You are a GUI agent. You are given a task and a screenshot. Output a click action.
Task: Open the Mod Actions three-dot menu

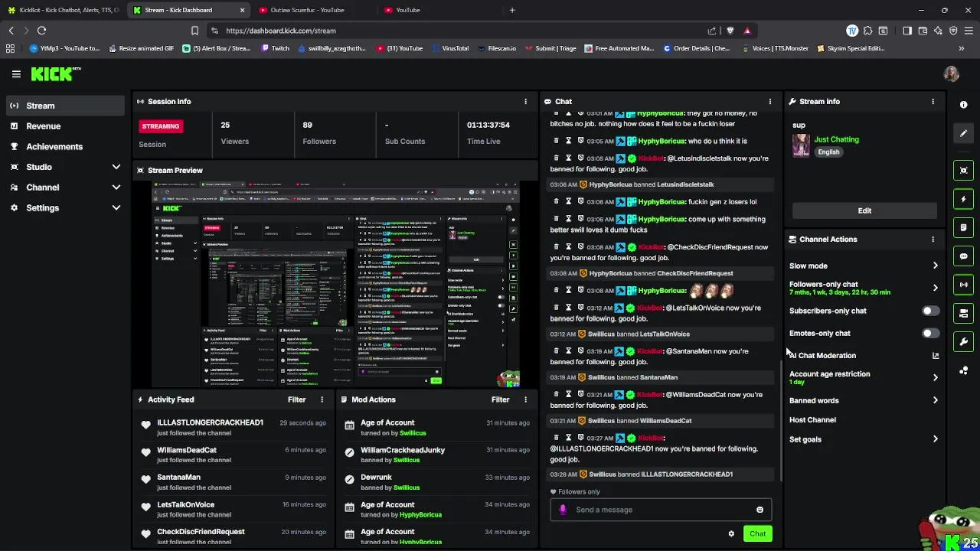[x=525, y=399]
